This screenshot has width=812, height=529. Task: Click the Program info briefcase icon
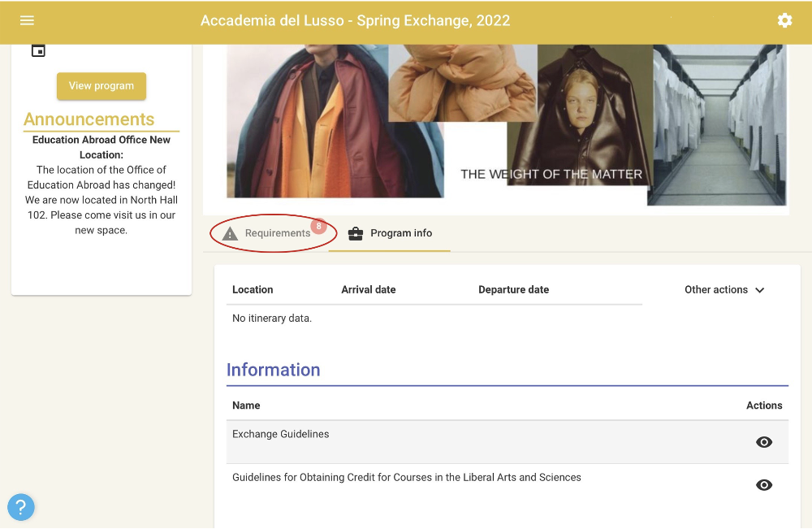(356, 234)
